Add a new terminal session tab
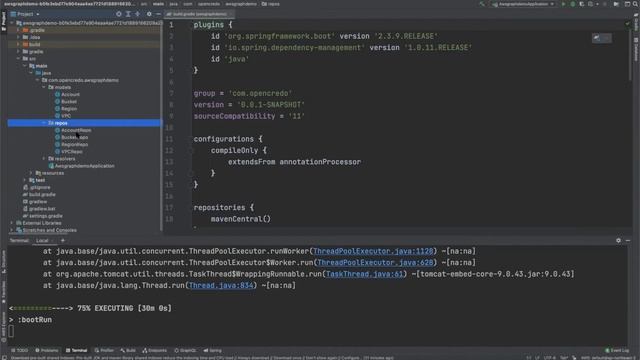The width and height of the screenshot is (640, 360). (x=62, y=240)
